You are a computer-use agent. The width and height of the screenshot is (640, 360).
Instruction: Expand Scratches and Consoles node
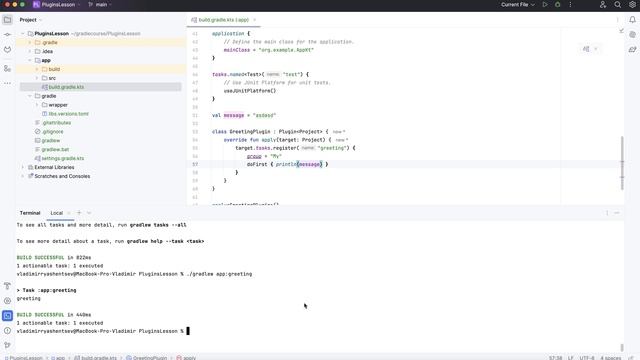[23, 176]
